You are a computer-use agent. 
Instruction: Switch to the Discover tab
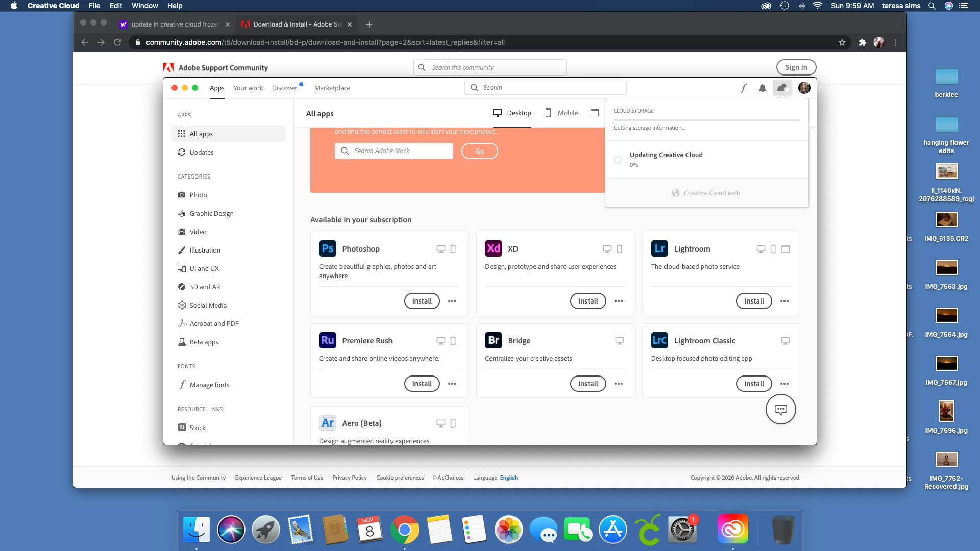[x=284, y=88]
